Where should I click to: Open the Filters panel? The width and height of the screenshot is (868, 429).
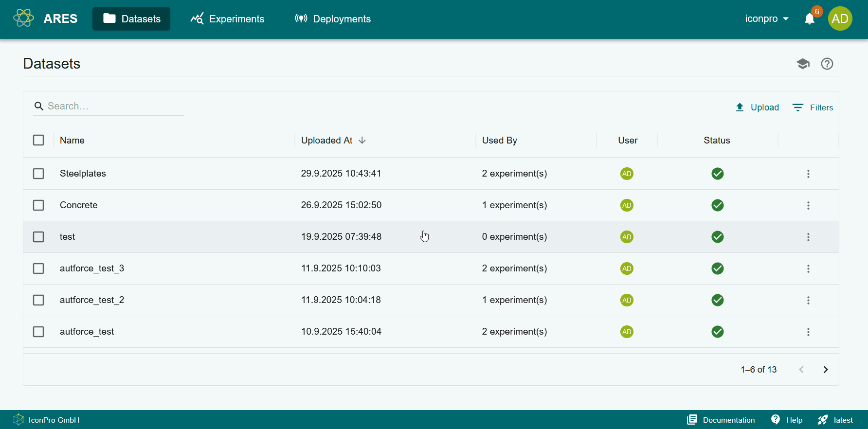[x=813, y=107]
